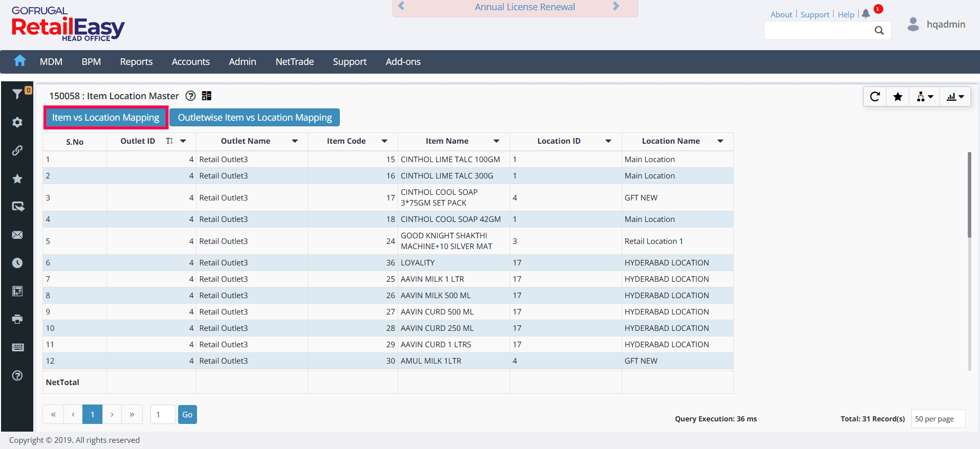Open the notification bell icon
This screenshot has width=980, height=449.
[866, 14]
